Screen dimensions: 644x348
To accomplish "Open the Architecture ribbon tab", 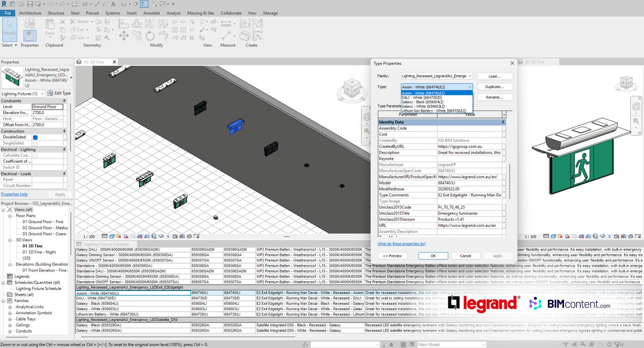I will (30, 13).
